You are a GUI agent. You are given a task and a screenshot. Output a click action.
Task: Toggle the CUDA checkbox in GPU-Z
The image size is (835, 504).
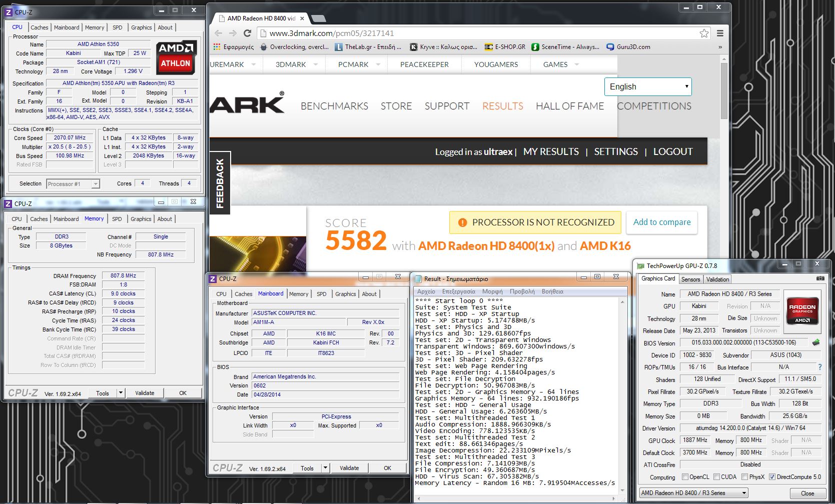[x=716, y=476]
